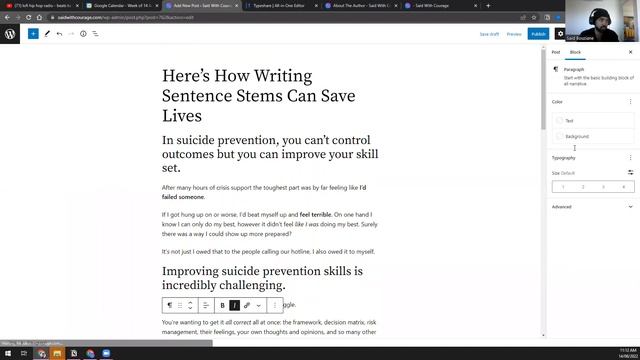Go back in the browser

tap(7, 18)
